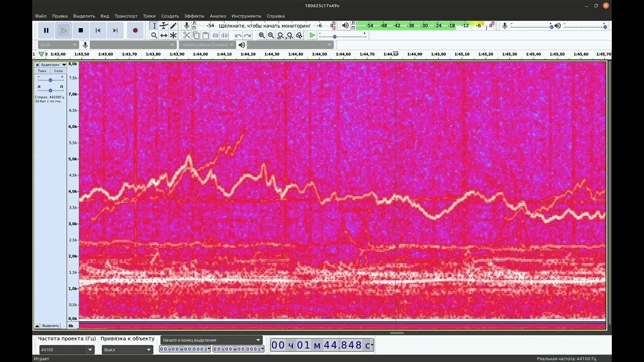Open the Файл menu
This screenshot has height=362, width=644.
pos(41,16)
